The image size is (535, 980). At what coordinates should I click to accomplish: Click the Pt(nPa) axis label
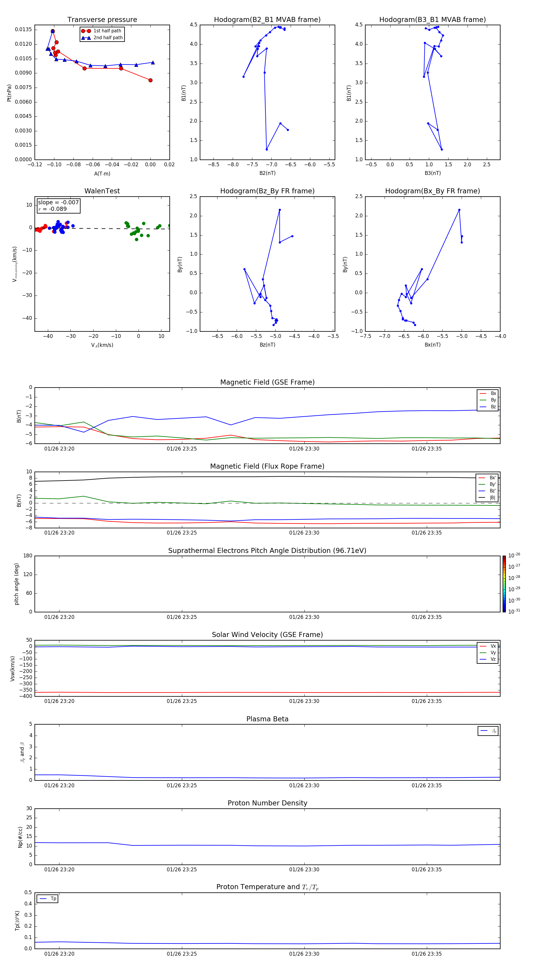pos(9,93)
